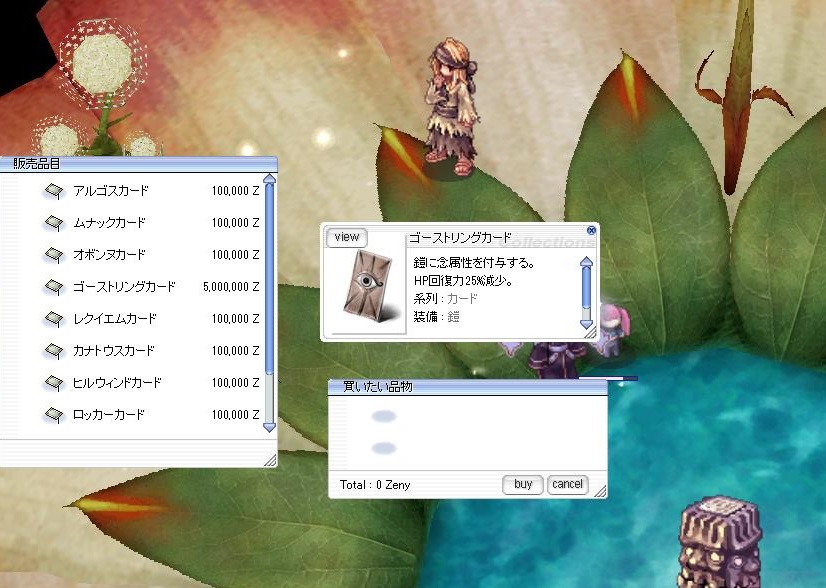This screenshot has height=588, width=826.
Task: Click the resize grip of the 買いたい品物 window
Action: 600,492
